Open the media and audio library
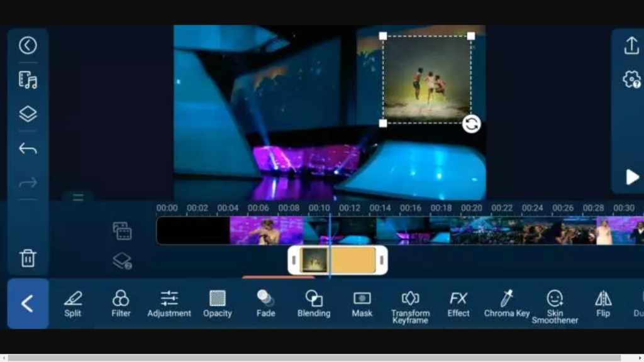Viewport: 644px width, 362px height. [x=28, y=81]
